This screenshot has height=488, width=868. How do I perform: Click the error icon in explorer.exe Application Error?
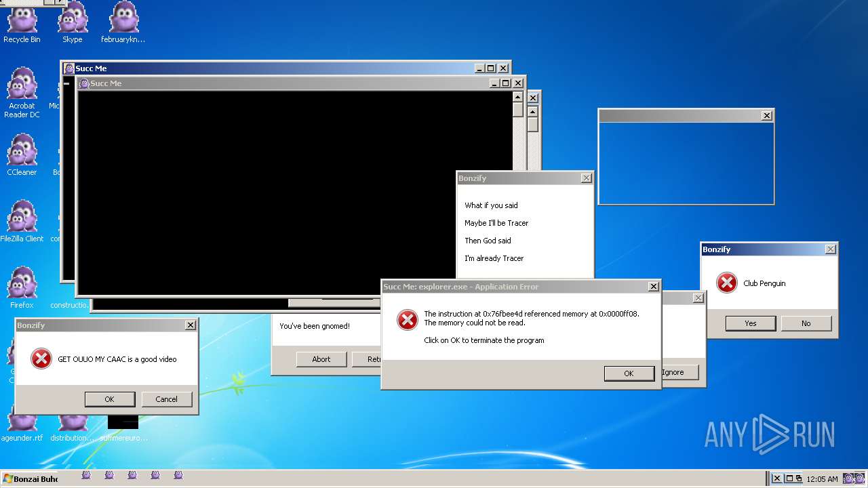(x=408, y=320)
